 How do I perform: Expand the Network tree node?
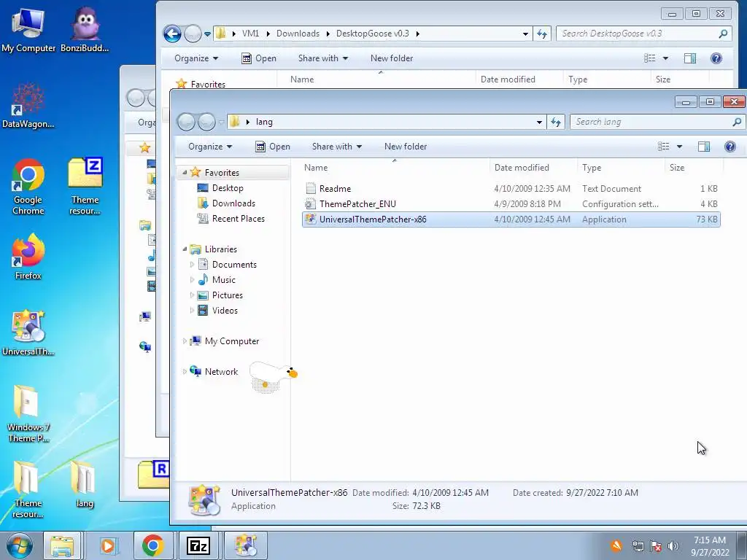click(185, 371)
